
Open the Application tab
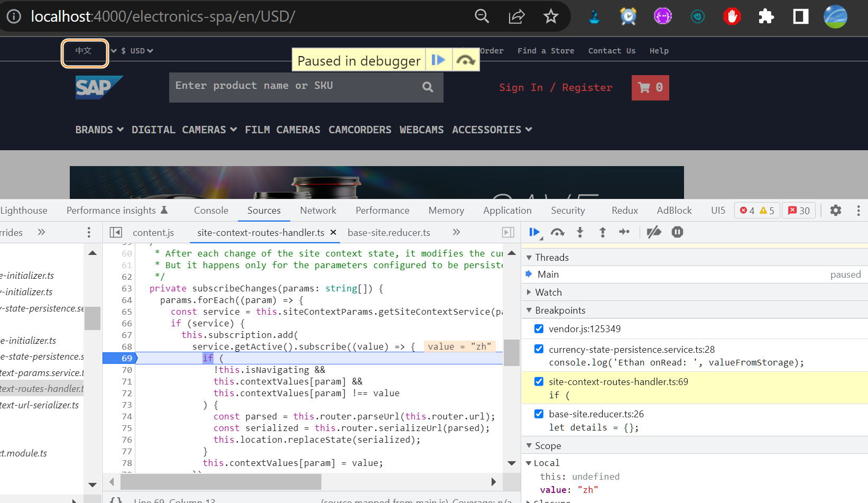[507, 211]
